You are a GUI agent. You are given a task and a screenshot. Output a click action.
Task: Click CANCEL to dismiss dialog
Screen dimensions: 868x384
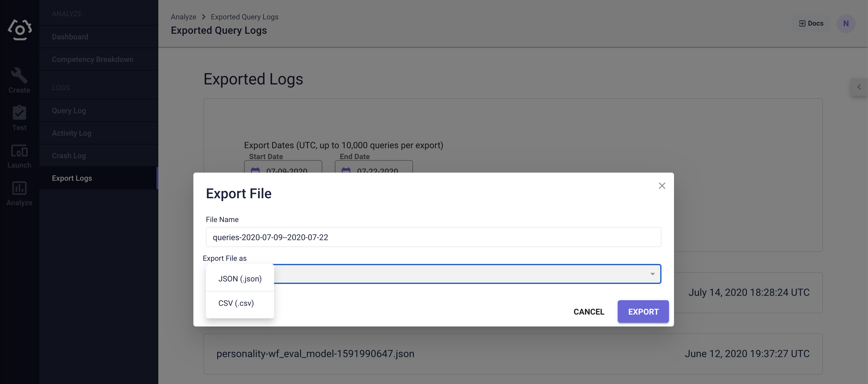click(x=589, y=311)
